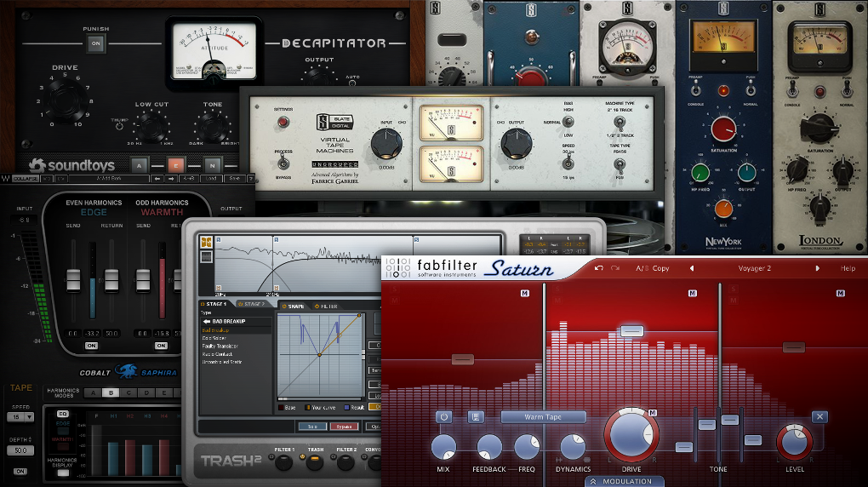Flip the Bias High/Normal/Low switch
This screenshot has width=868, height=487.
(x=568, y=122)
